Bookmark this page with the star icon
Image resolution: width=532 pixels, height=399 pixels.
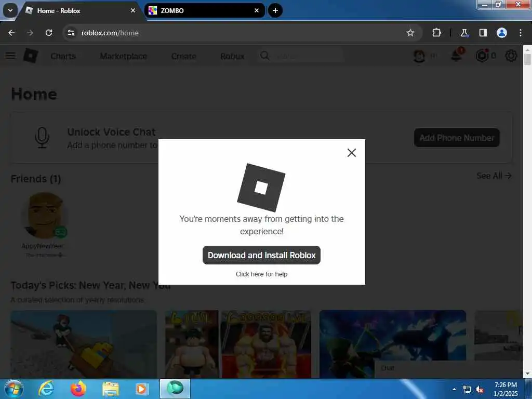(410, 33)
